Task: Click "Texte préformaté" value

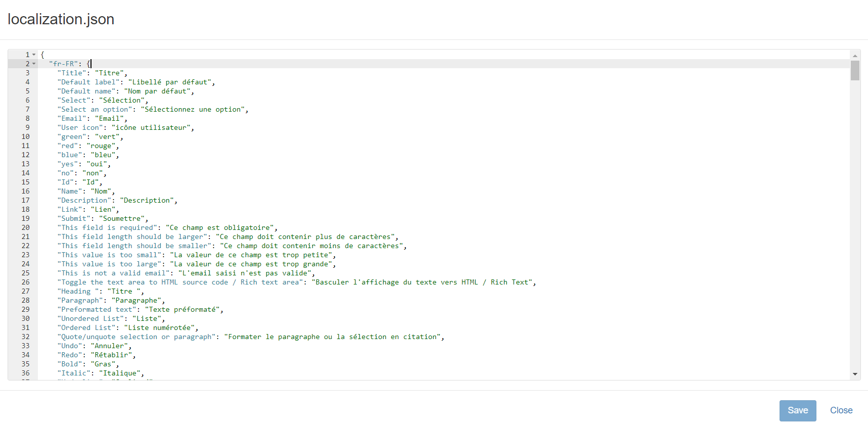Action: pos(182,309)
